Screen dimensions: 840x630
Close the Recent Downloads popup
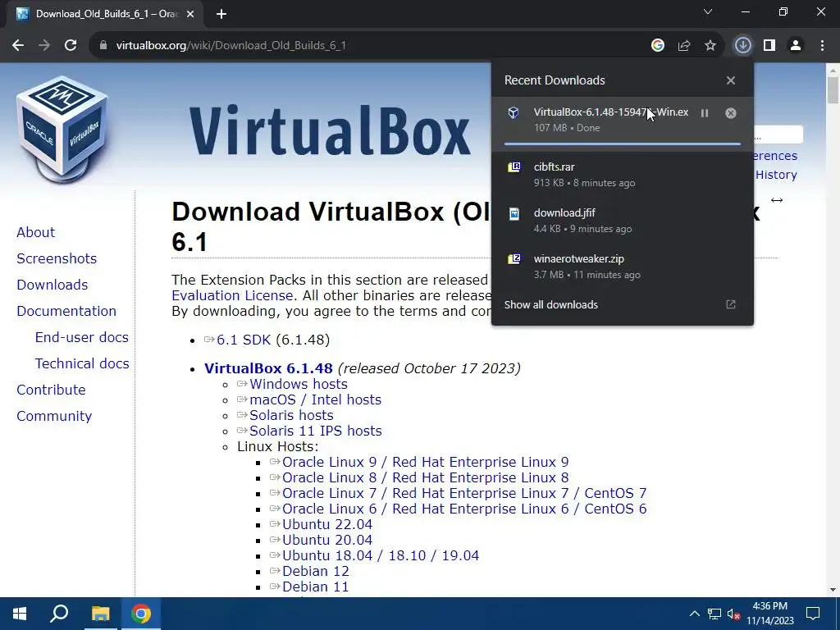pos(731,80)
